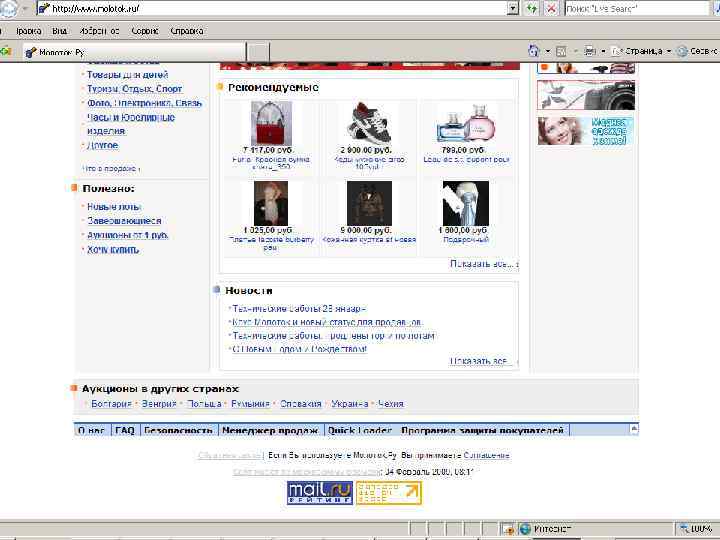The width and height of the screenshot is (720, 540).
Task: Click Показать все under Рекомендуемые
Action: point(484,264)
